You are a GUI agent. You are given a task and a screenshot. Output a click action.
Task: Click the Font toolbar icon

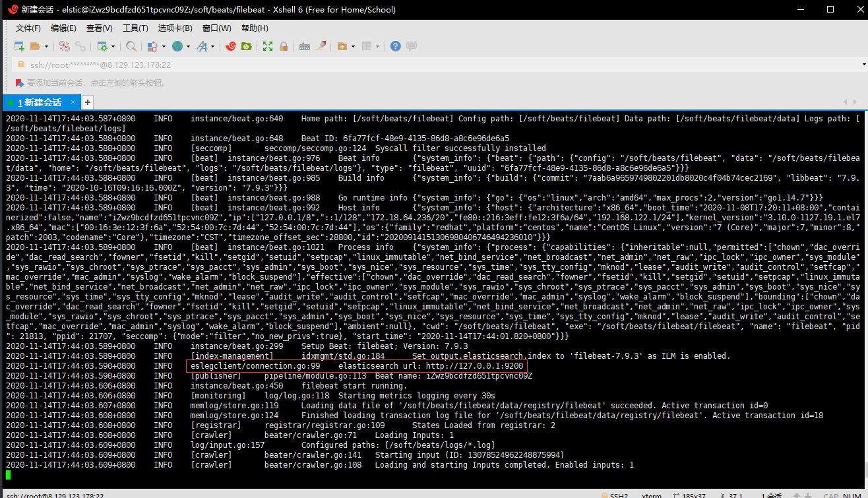coord(201,46)
